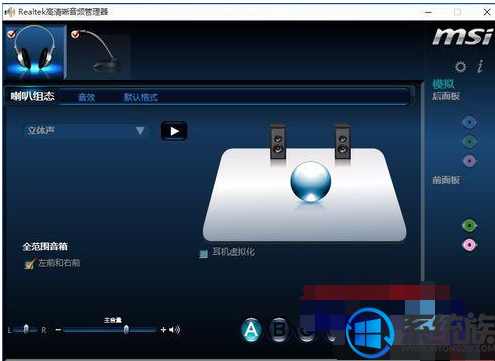Select the preset A button
The image size is (495, 361).
click(251, 330)
